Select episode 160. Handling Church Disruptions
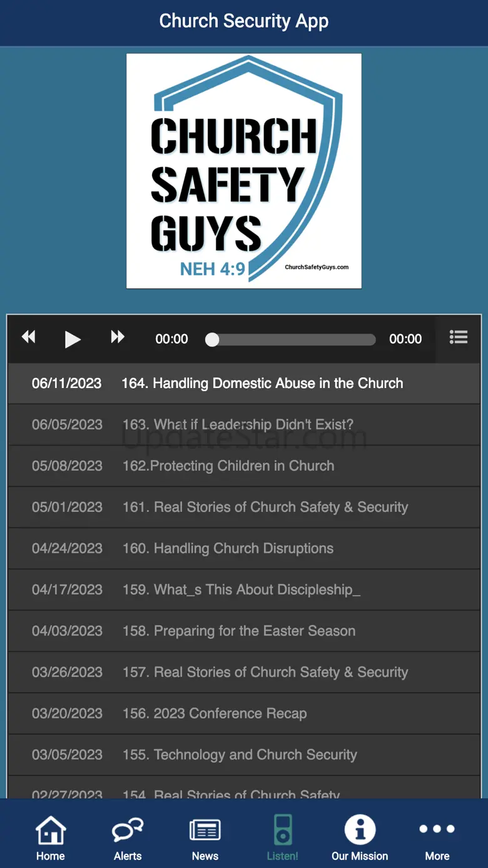This screenshot has width=488, height=868. point(244,548)
